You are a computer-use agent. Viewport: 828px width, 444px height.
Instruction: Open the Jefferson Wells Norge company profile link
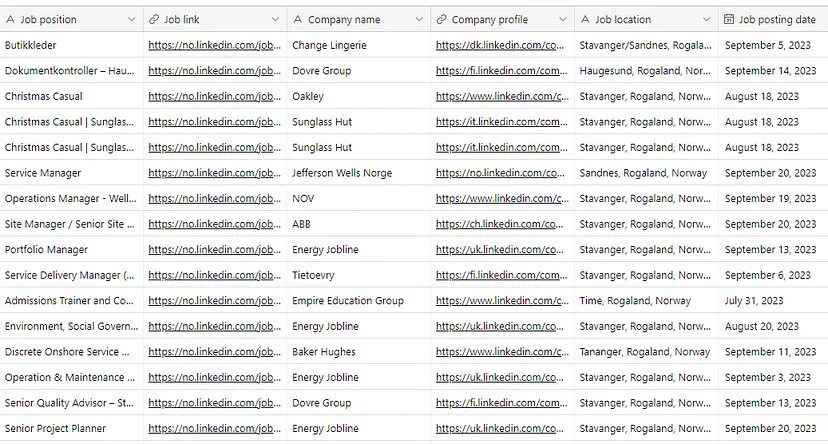pyautogui.click(x=502, y=173)
